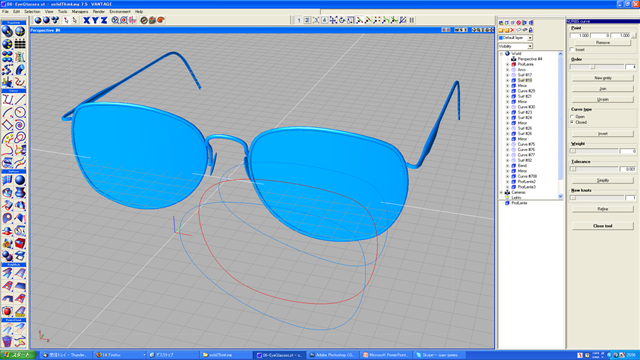Click the red X delete icon in browser panel
The width and height of the screenshot is (640, 360).
point(513,30)
